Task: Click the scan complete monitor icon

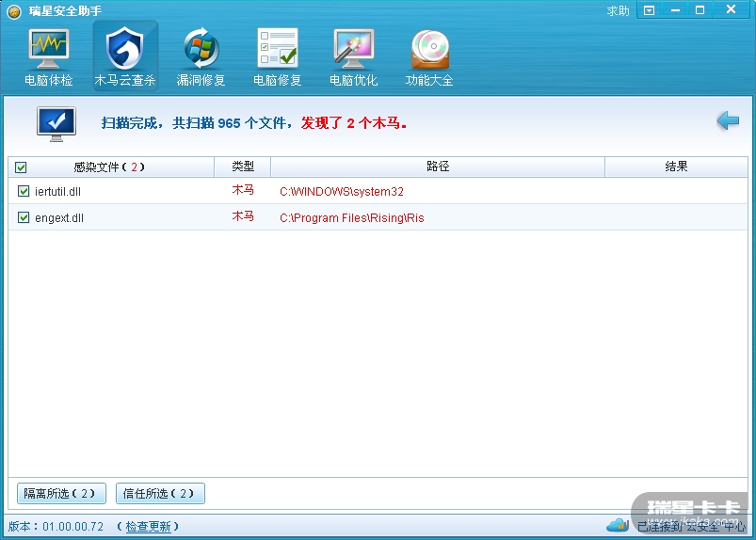Action: coord(56,124)
